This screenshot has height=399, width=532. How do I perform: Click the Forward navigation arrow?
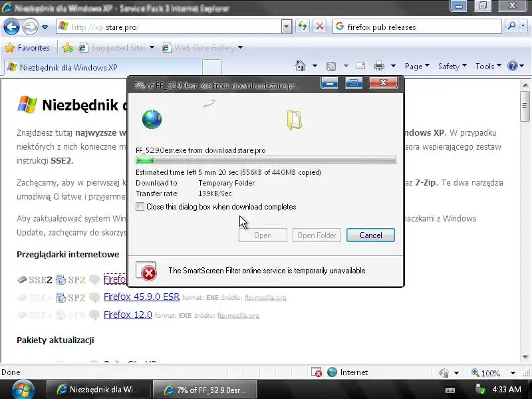[30, 27]
